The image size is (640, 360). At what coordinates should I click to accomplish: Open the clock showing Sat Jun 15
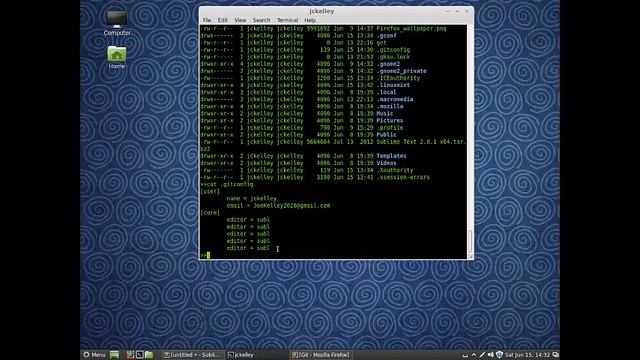(527, 355)
